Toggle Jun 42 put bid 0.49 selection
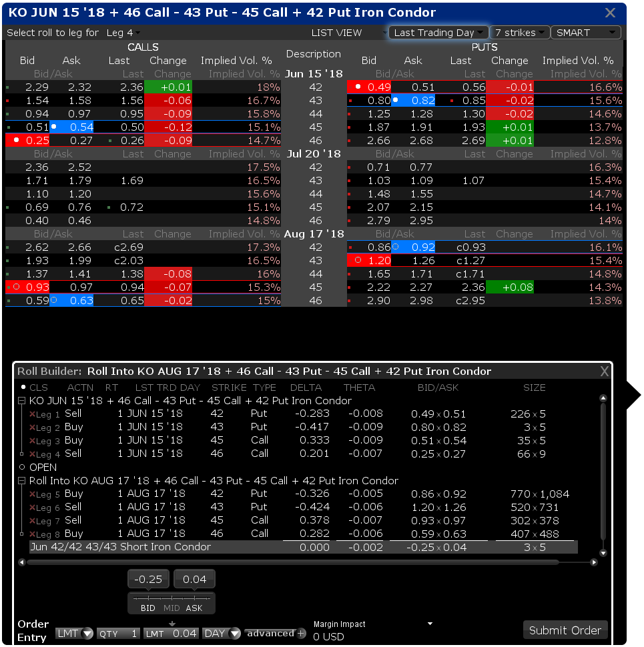The image size is (644, 647). pyautogui.click(x=368, y=87)
